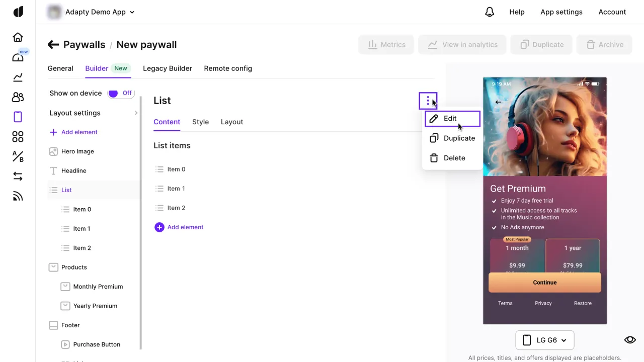Image resolution: width=644 pixels, height=362 pixels.
Task: Click Restore in phone preview
Action: click(583, 303)
